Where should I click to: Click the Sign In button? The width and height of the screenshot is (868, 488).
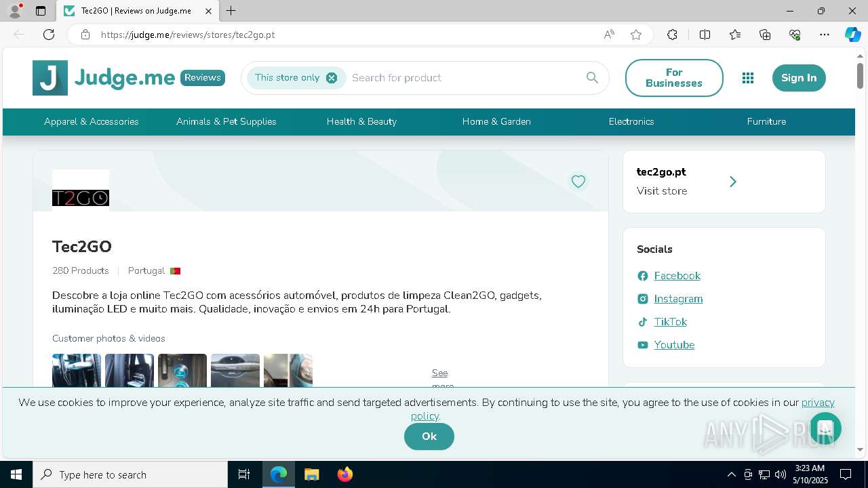(799, 78)
